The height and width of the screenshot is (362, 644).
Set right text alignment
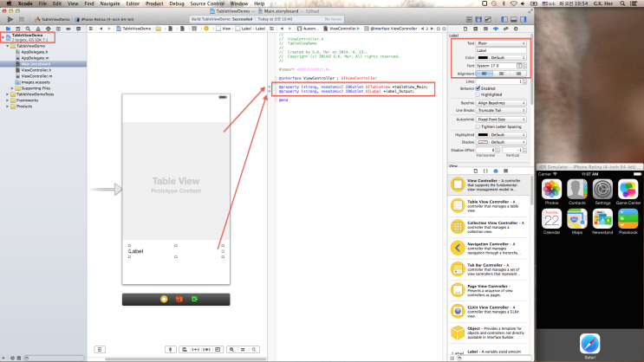[x=518, y=74]
